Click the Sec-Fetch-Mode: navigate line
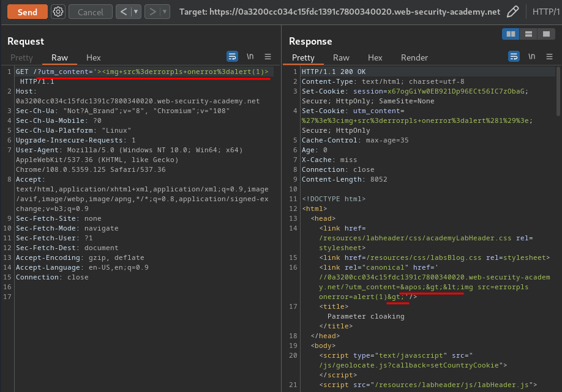The height and width of the screenshot is (392, 562). click(67, 228)
